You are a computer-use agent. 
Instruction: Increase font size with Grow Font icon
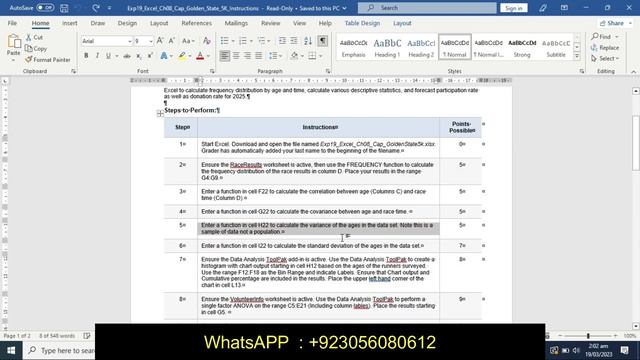pyautogui.click(x=160, y=41)
